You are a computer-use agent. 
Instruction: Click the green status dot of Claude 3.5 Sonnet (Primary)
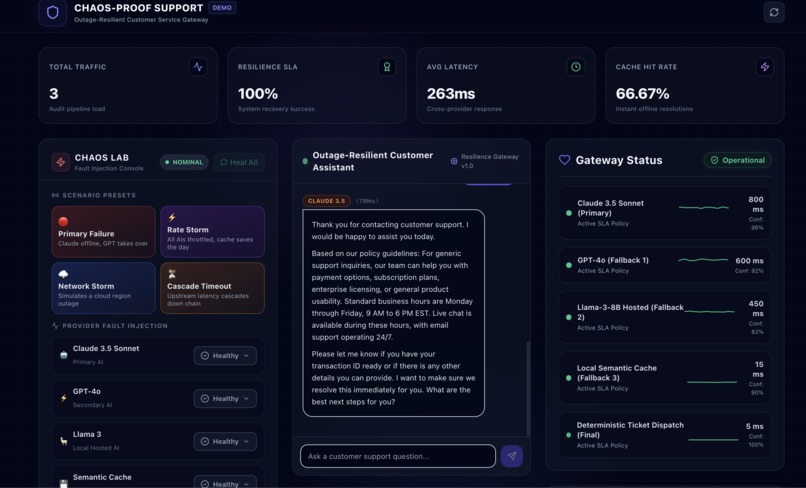pyautogui.click(x=569, y=213)
